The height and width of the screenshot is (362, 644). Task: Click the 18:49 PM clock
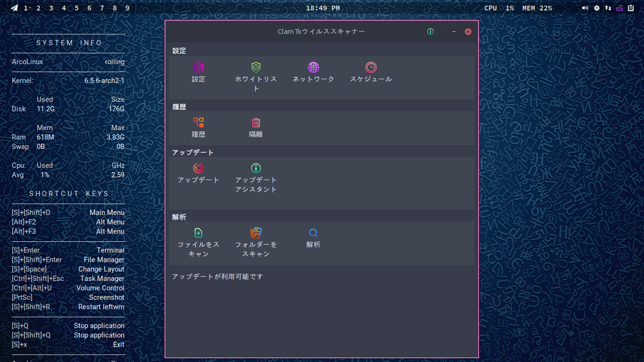tap(323, 8)
